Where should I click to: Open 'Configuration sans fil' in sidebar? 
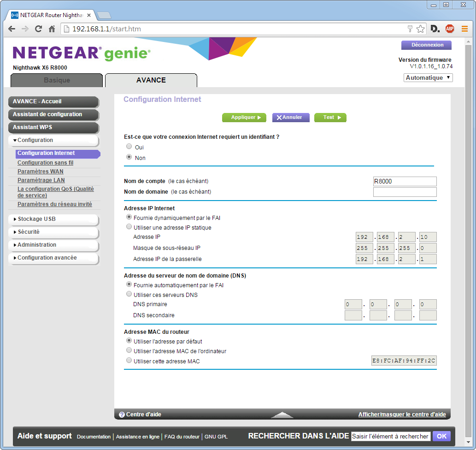tap(45, 163)
